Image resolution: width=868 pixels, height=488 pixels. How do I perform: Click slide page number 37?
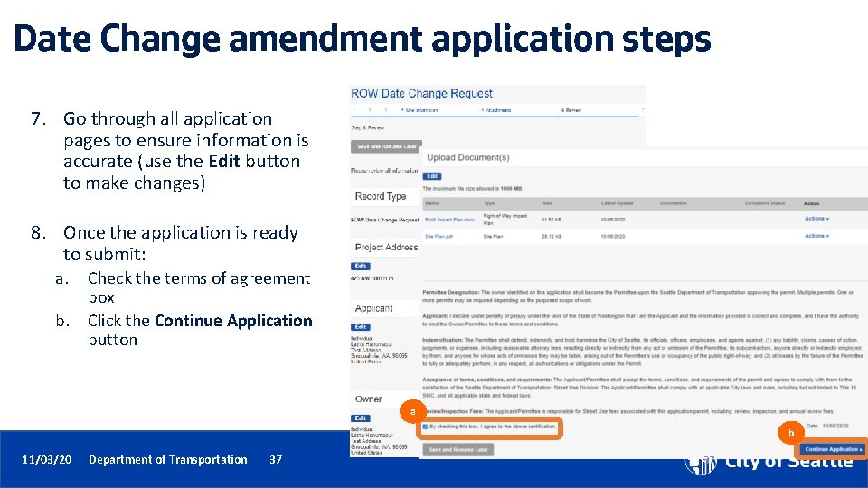[276, 459]
